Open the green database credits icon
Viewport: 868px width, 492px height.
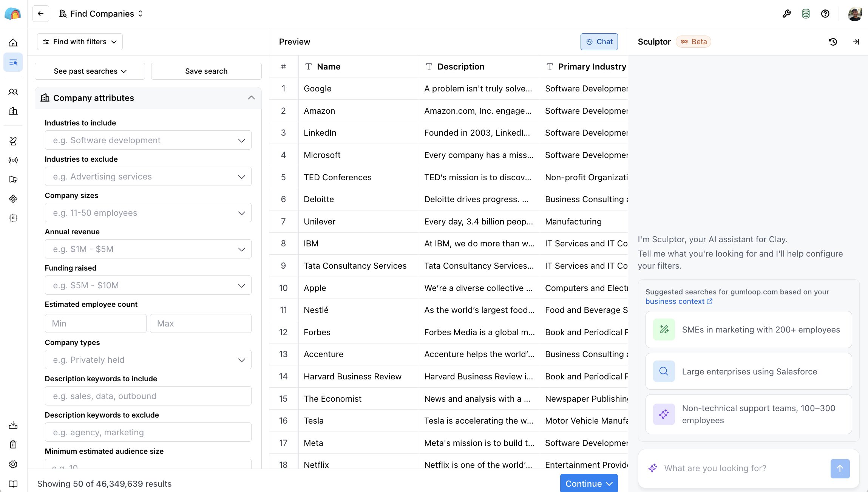[806, 14]
